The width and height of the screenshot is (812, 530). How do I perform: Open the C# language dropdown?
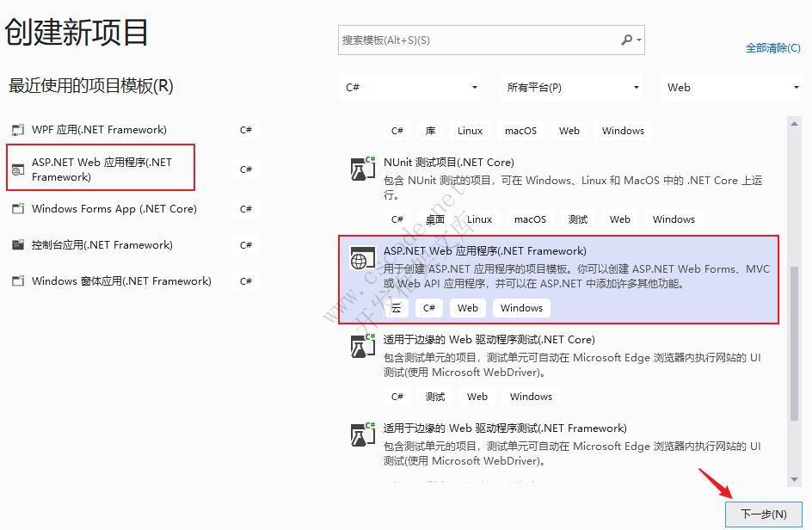[x=410, y=87]
